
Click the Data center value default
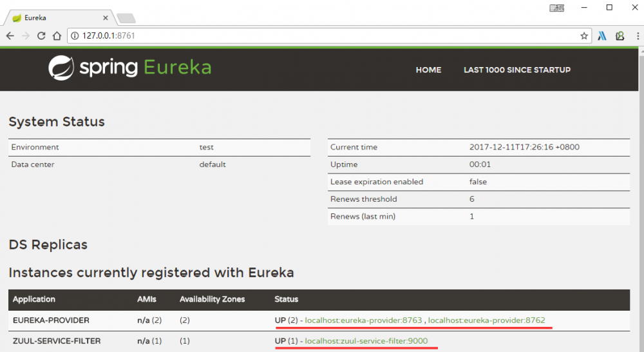(213, 164)
